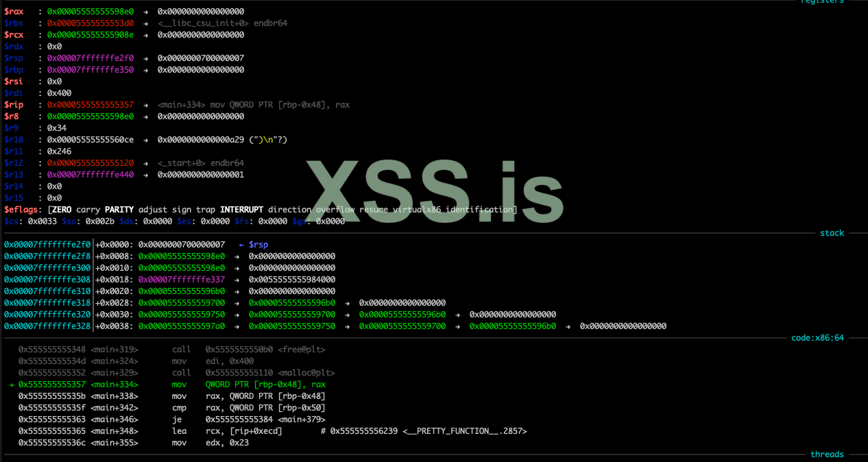Select the $r13 value 0x00007fffffffe440
Image resolution: width=868 pixels, height=462 pixels.
tap(91, 175)
